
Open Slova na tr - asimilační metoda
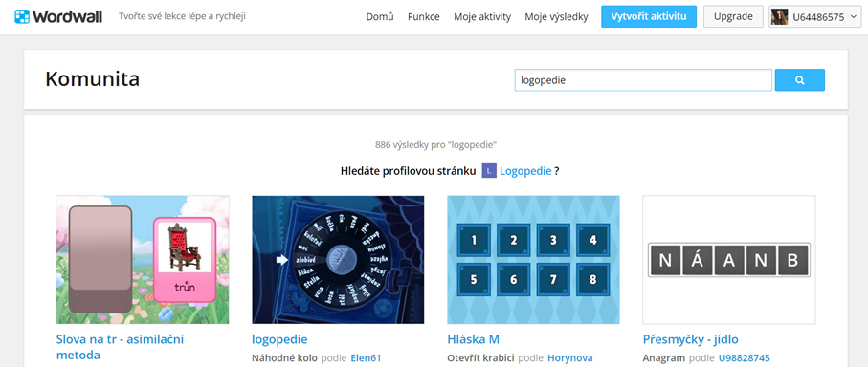click(121, 347)
